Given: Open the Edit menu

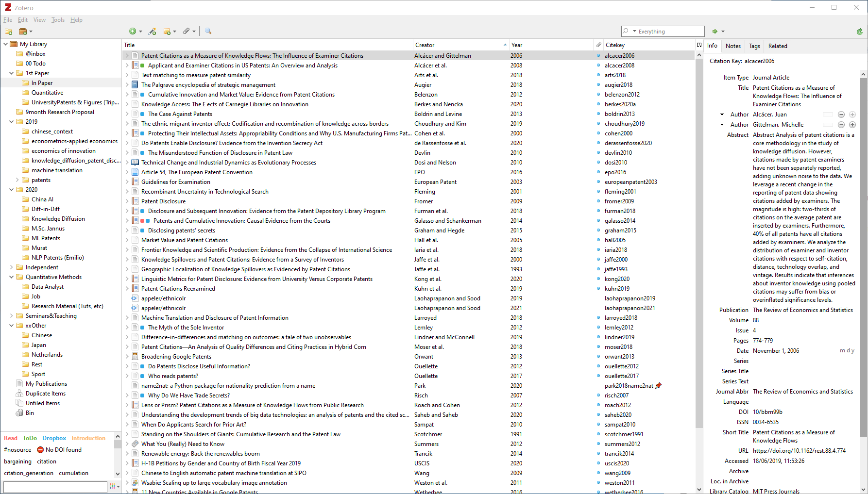Looking at the screenshot, I should coord(23,20).
